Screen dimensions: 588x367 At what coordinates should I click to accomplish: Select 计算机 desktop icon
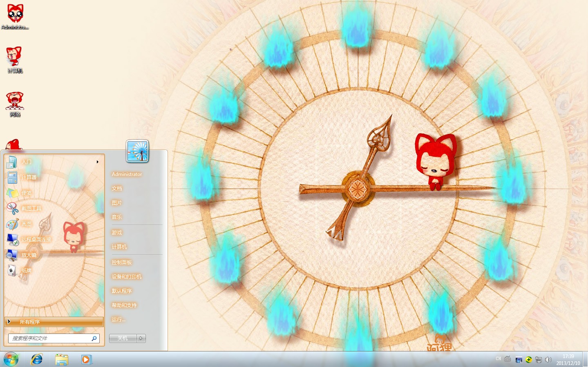pos(15,60)
